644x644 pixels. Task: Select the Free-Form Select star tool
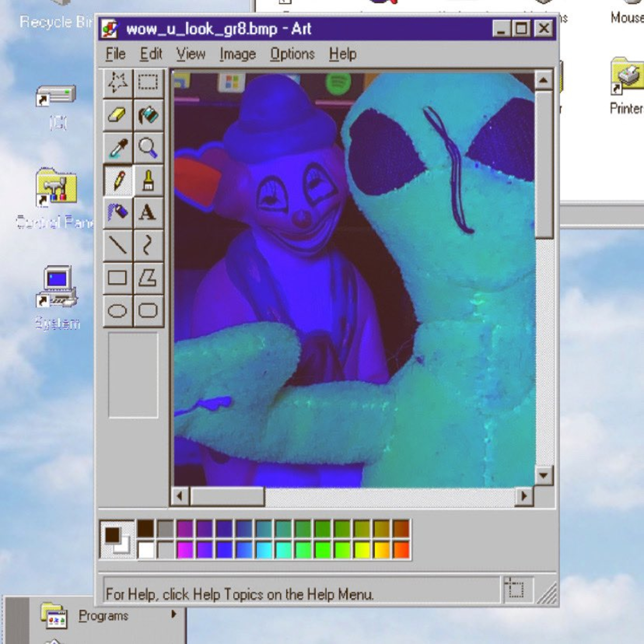[117, 82]
